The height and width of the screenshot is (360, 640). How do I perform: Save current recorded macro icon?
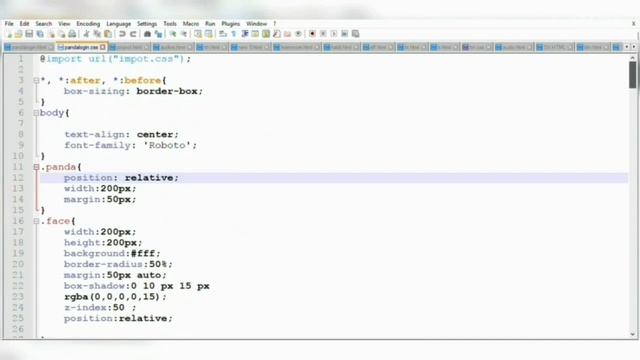pyautogui.click(x=356, y=34)
